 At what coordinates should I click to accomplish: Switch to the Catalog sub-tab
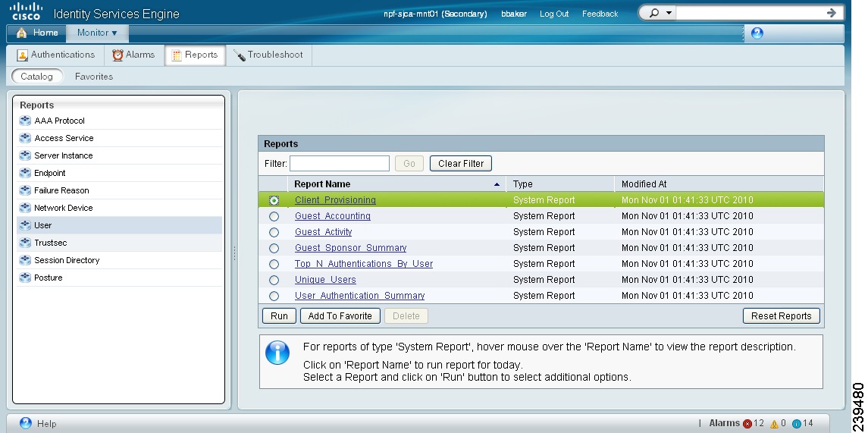pyautogui.click(x=36, y=77)
